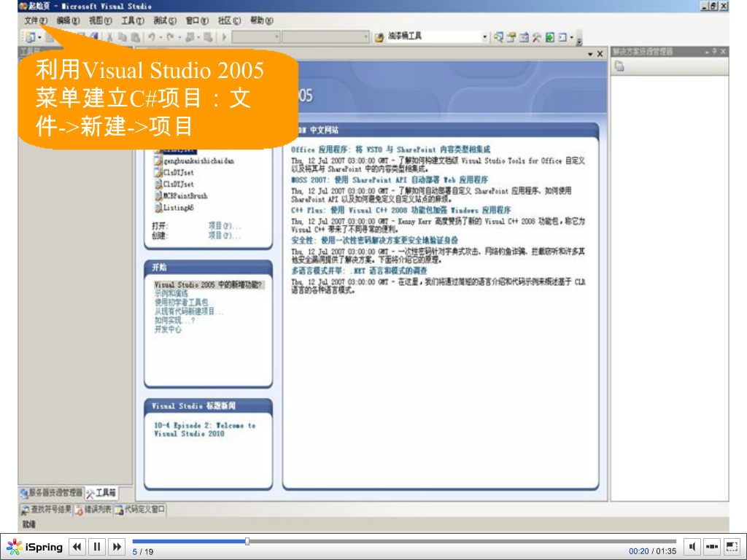Open the 社区 (Community) menu

(229, 20)
